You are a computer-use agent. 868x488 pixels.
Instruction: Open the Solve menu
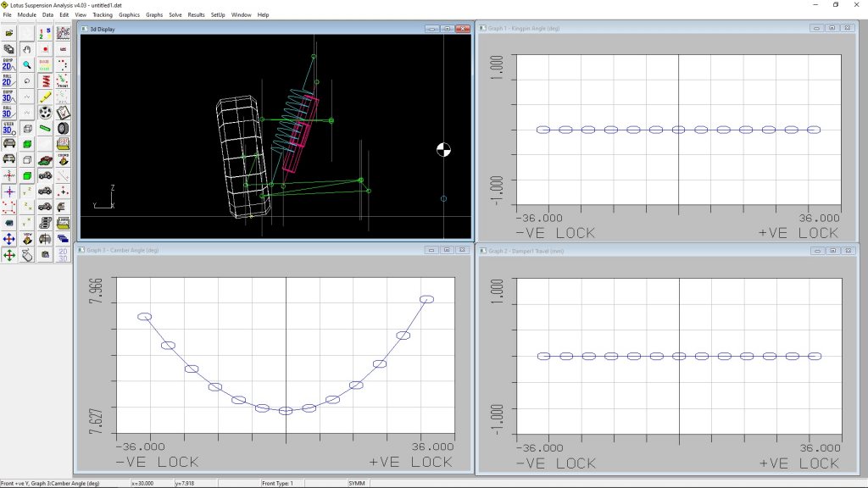tap(175, 15)
